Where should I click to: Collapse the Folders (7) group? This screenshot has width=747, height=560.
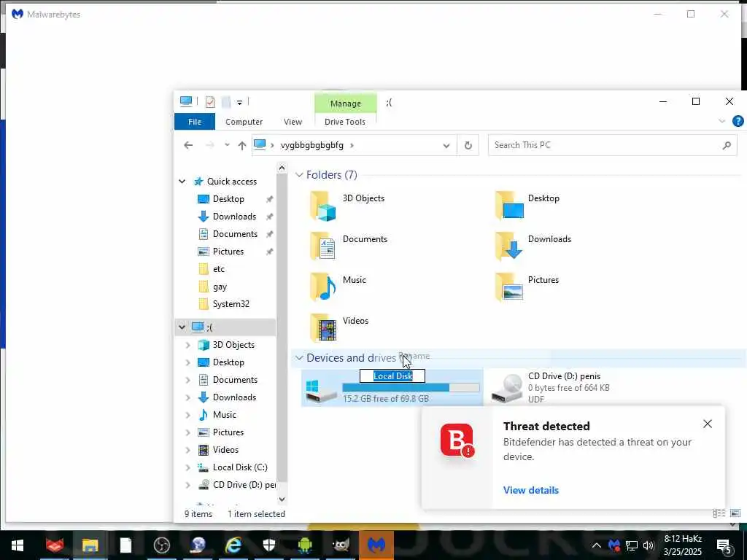(299, 175)
